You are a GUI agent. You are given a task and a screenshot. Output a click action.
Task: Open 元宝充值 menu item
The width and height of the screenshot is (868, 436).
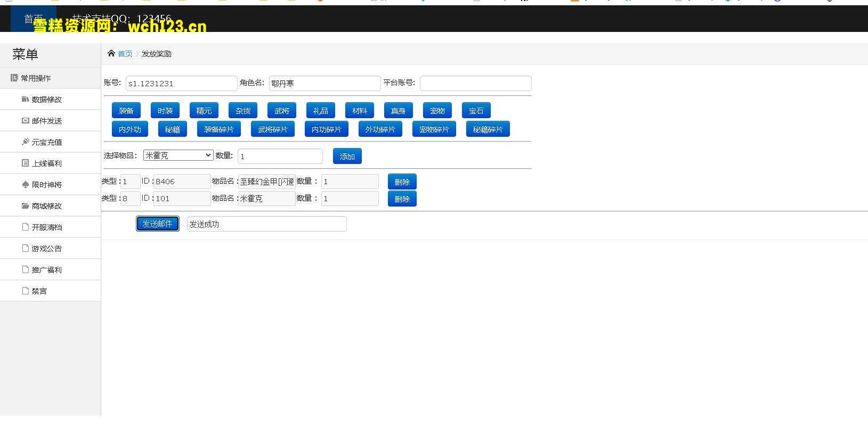coord(50,142)
